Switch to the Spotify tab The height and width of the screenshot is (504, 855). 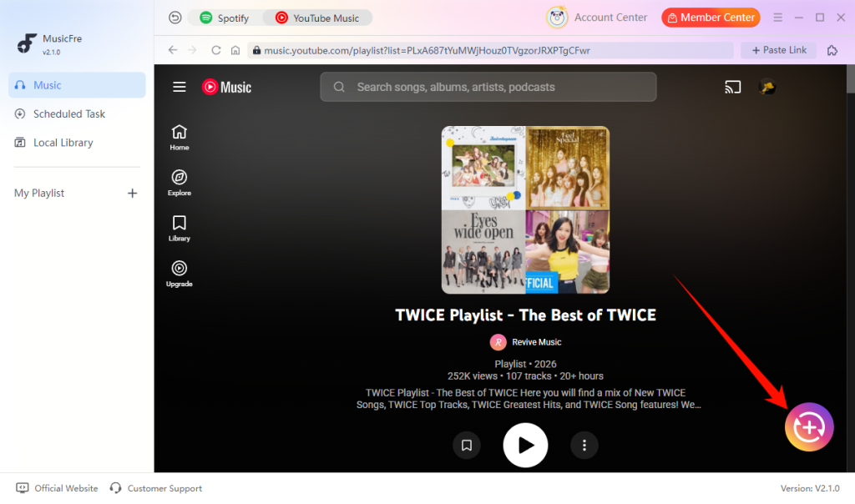click(224, 18)
